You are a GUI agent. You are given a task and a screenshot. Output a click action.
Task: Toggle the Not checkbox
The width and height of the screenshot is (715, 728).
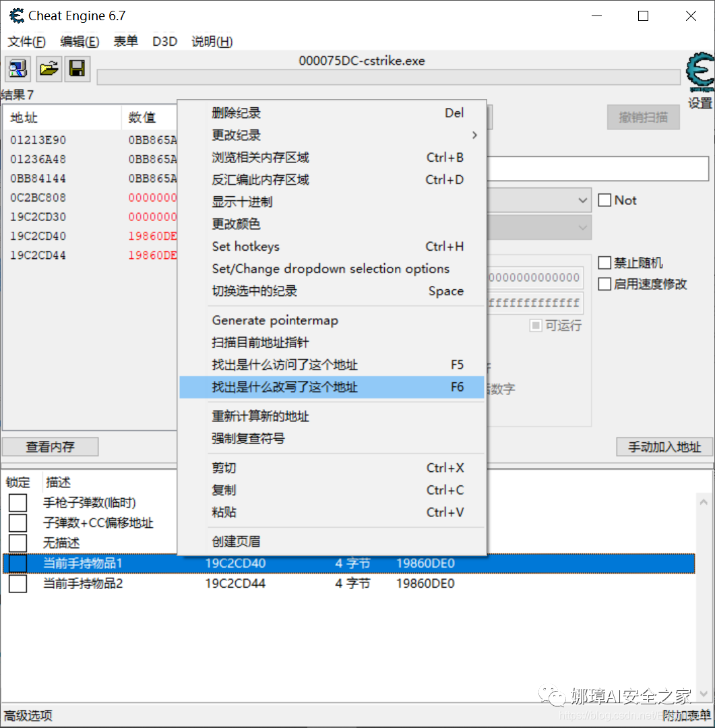click(604, 200)
